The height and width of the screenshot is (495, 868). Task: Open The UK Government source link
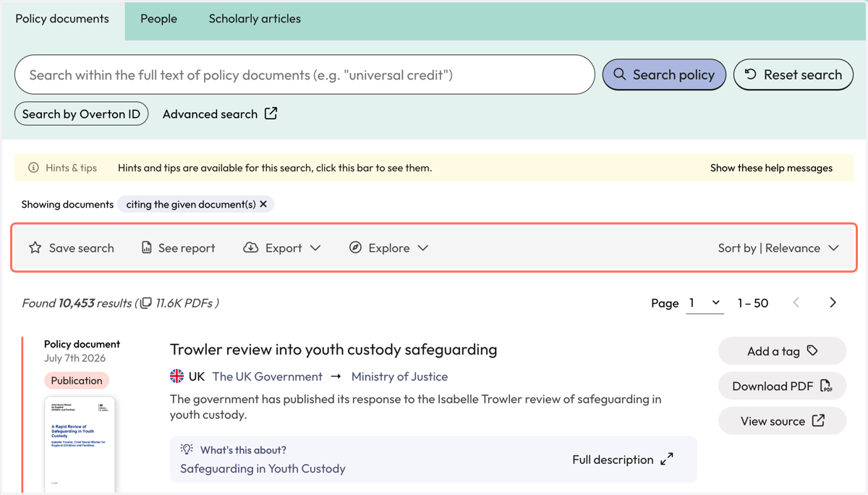click(268, 376)
